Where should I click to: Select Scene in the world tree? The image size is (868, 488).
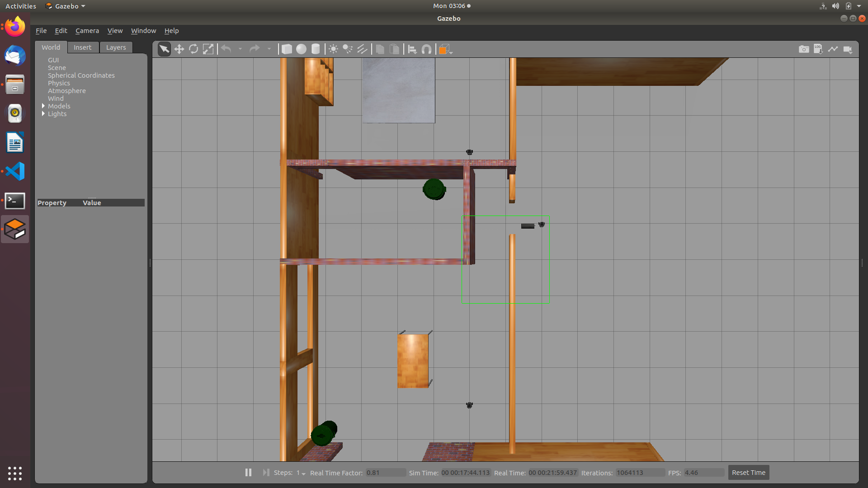point(57,67)
